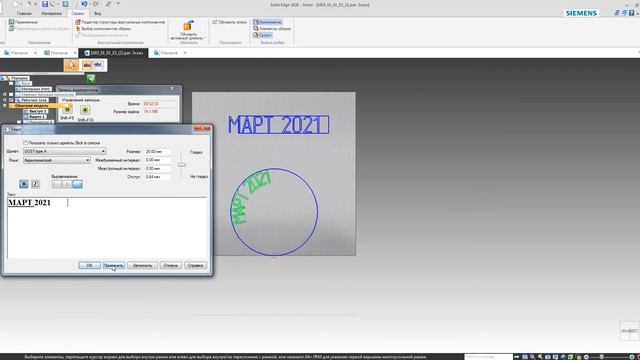
Task: Click inside МАРТ 2021 text edit area
Action: [107, 227]
